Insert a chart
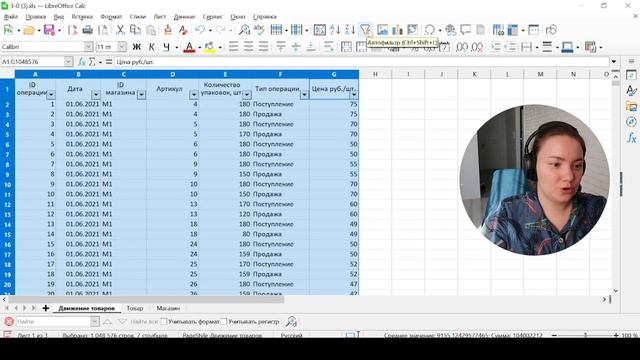The height and width of the screenshot is (360, 640). pyautogui.click(x=397, y=30)
